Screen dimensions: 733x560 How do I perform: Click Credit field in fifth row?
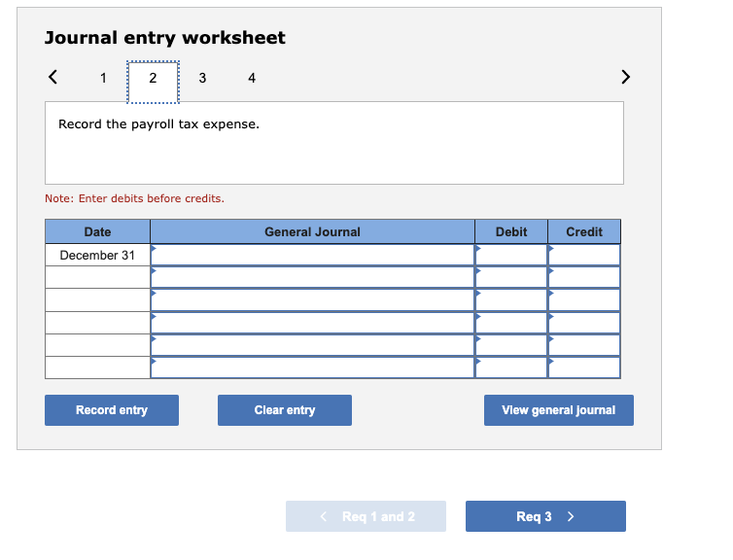click(x=584, y=345)
